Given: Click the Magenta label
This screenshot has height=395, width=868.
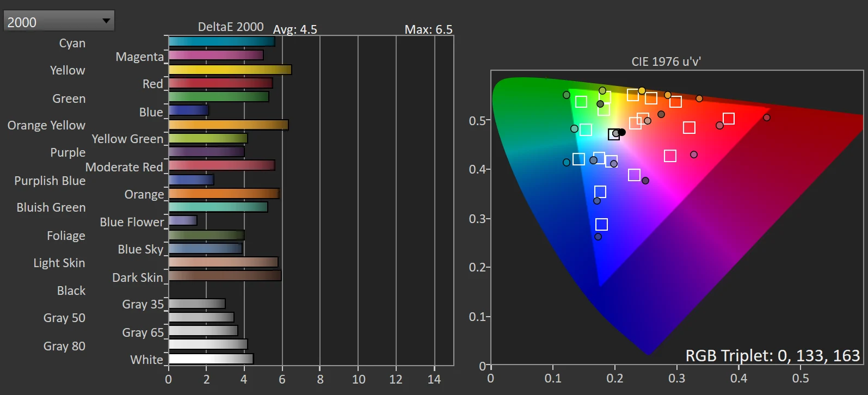Looking at the screenshot, I should pyautogui.click(x=139, y=57).
